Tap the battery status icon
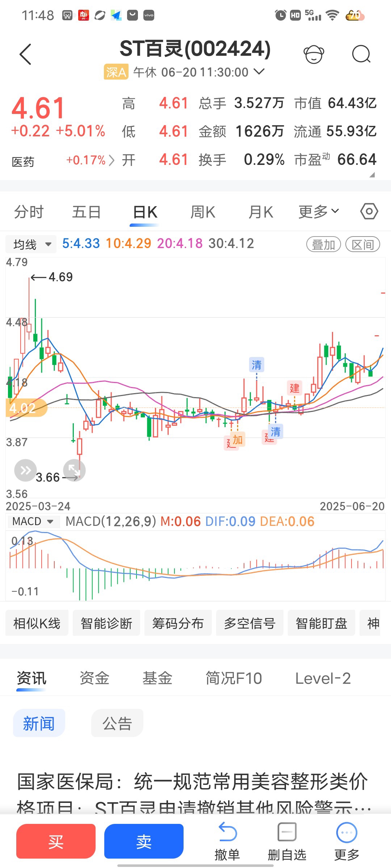 pos(355,15)
